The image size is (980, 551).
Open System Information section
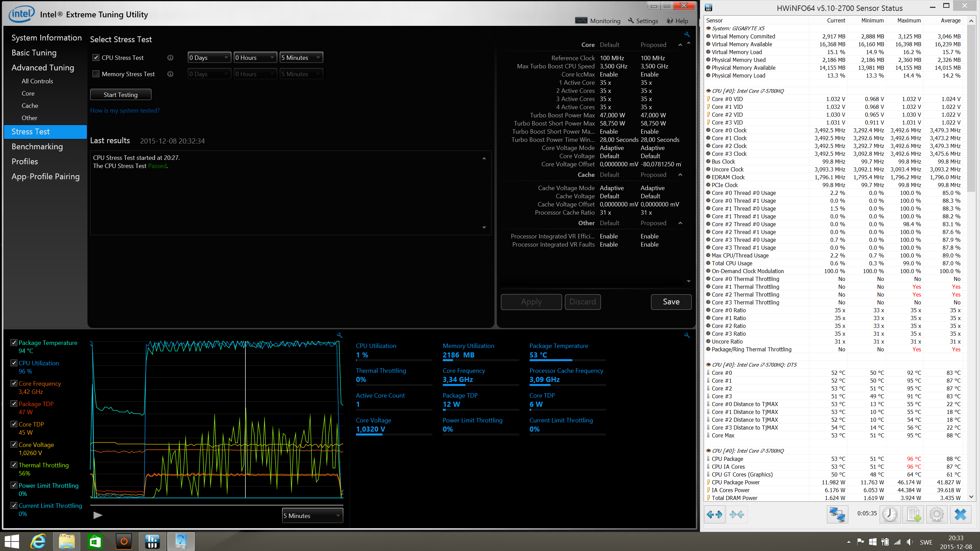click(x=46, y=38)
